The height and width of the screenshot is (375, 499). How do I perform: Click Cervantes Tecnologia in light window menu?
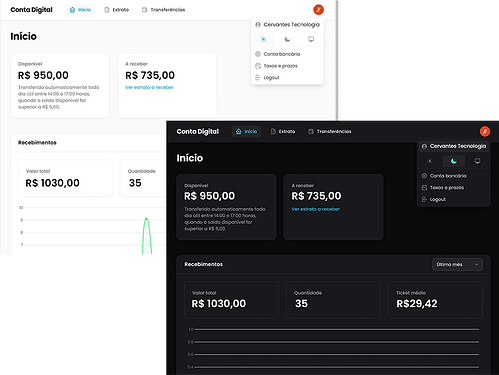point(287,25)
